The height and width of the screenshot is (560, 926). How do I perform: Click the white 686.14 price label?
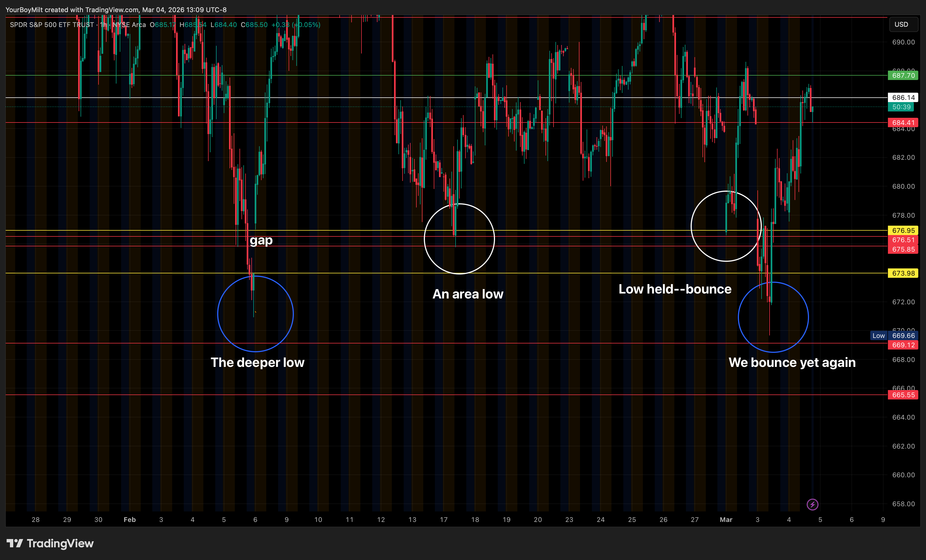click(903, 98)
